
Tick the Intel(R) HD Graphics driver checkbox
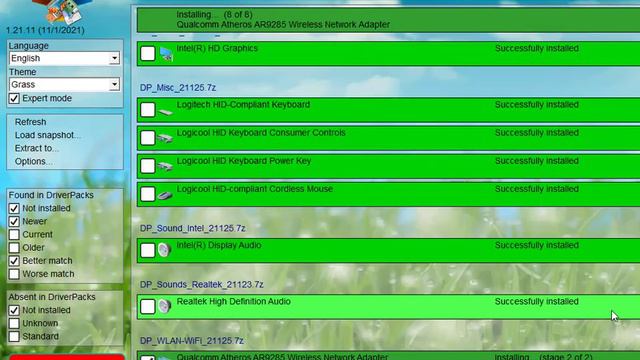click(x=148, y=53)
